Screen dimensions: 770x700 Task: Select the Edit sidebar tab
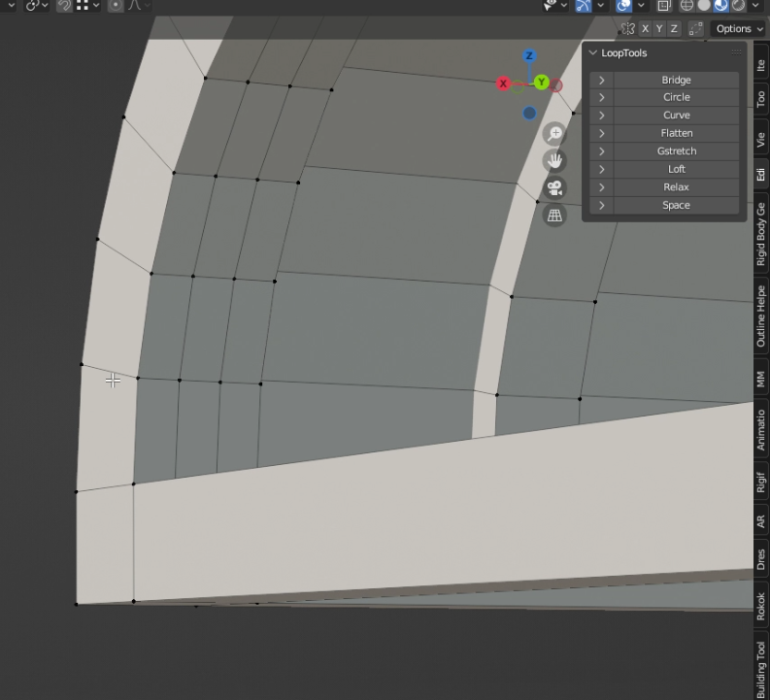[x=760, y=175]
